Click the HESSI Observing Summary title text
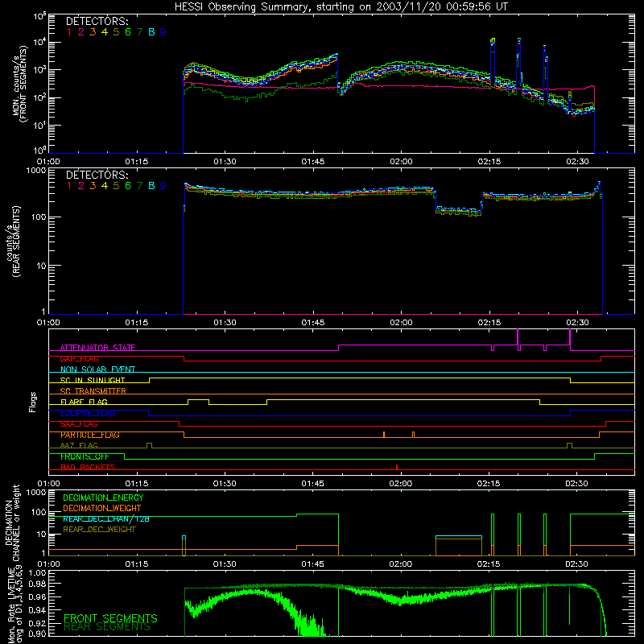 [341, 7]
